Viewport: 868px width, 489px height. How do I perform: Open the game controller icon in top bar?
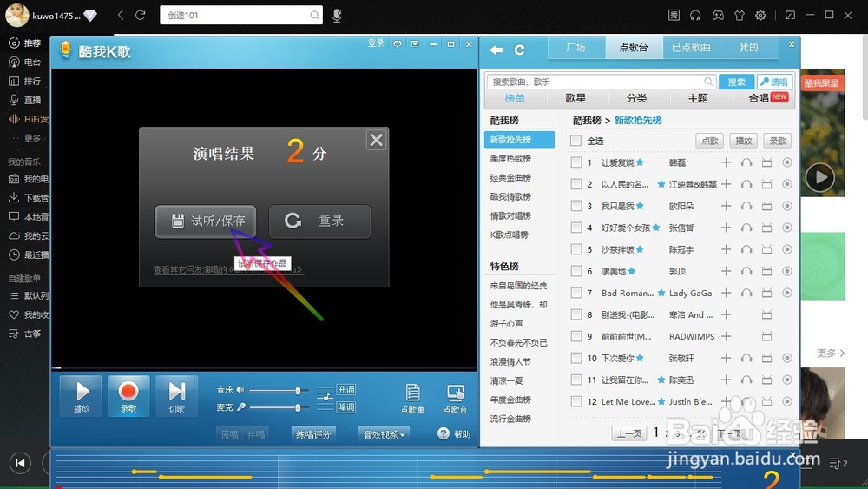click(718, 16)
